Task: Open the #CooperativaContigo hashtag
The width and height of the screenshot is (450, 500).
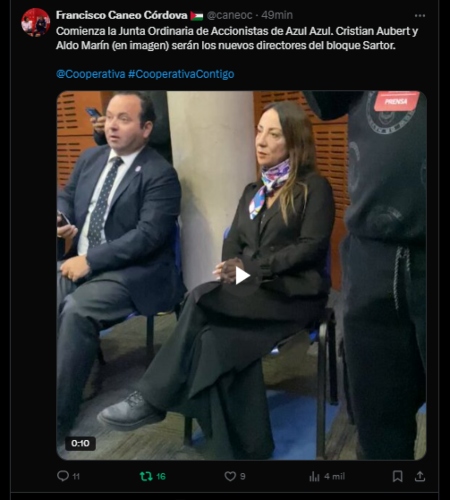Action: click(181, 74)
